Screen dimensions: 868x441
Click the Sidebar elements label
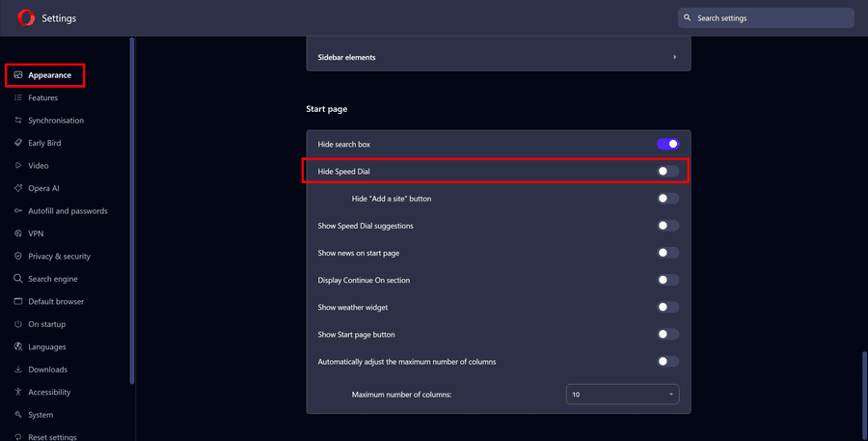[x=346, y=57]
